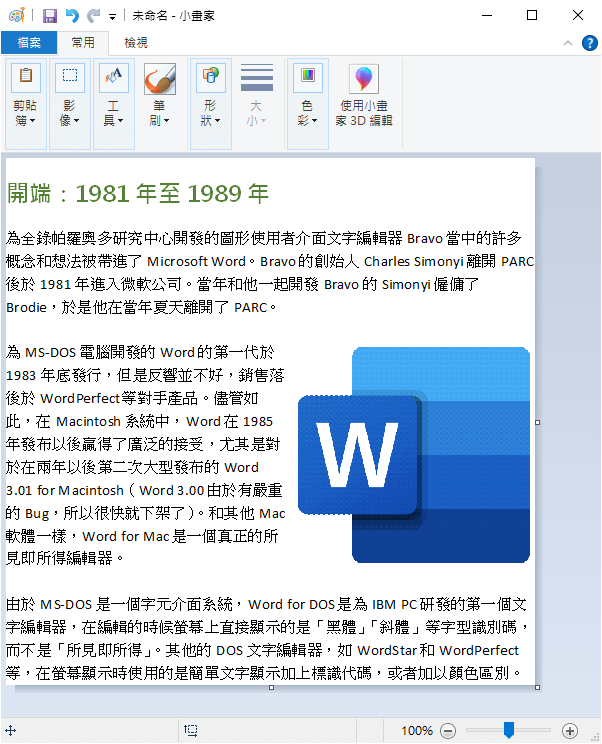Maximize the Paint window
The width and height of the screenshot is (602, 744).
point(532,15)
